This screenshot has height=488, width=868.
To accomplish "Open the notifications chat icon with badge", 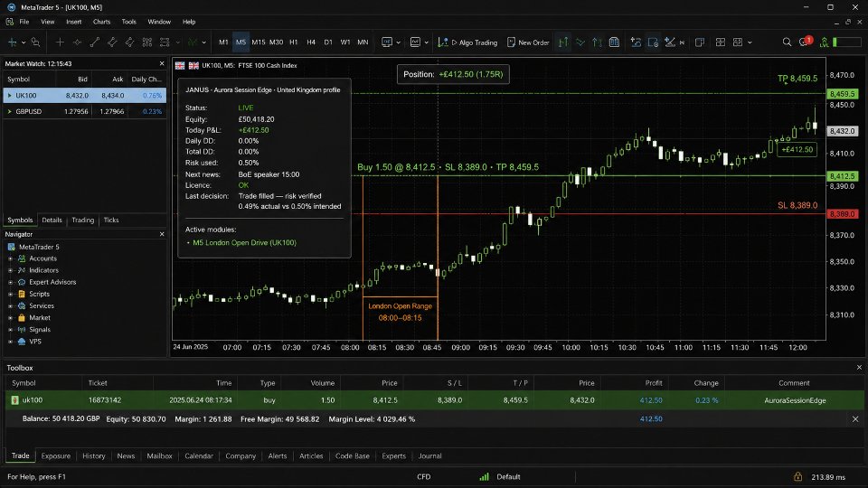I will (805, 42).
